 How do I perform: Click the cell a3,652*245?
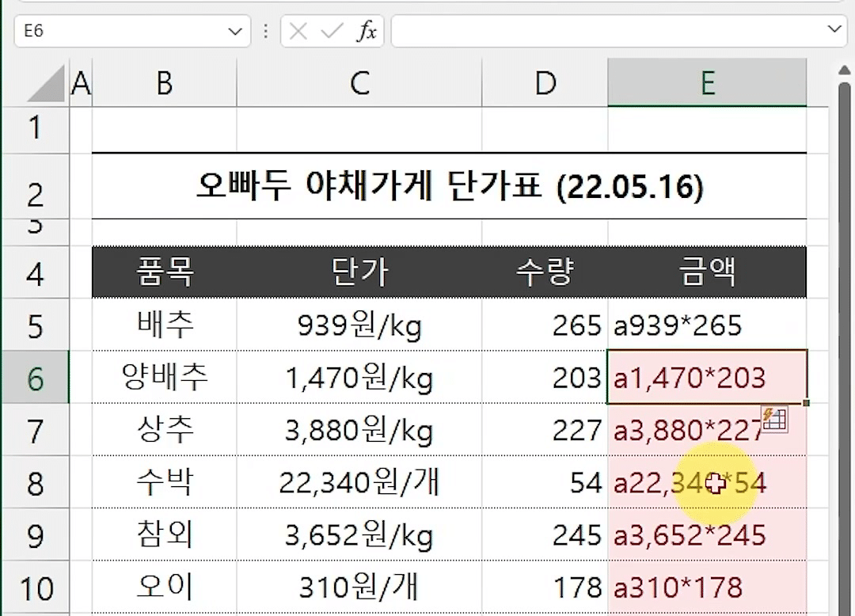(x=707, y=534)
